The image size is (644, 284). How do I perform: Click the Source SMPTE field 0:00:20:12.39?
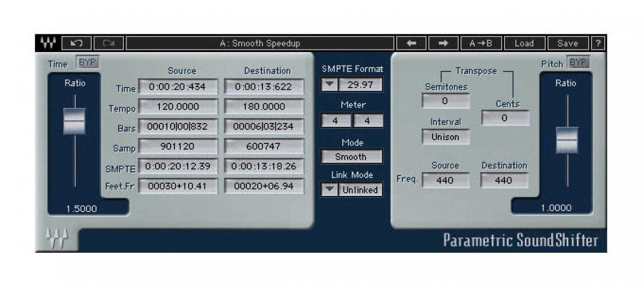tap(178, 166)
